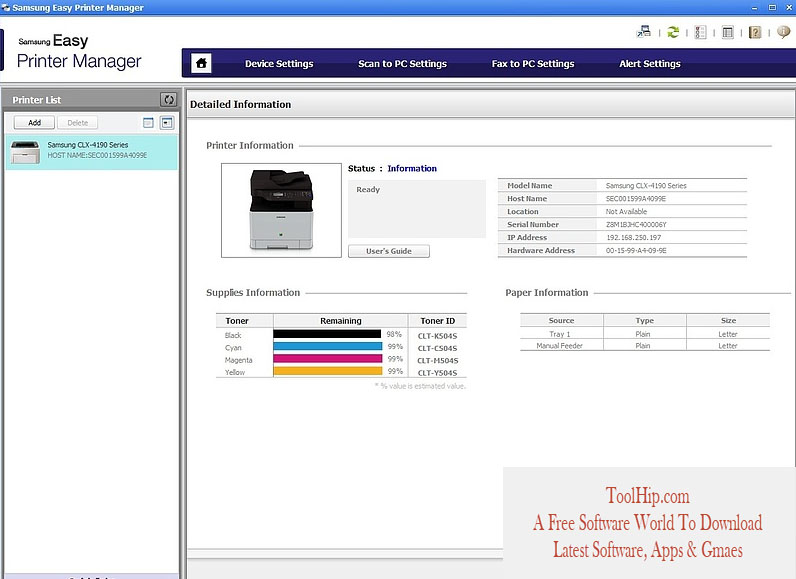Click the Remaining column header
Viewport: 796px width, 579px height.
tap(341, 321)
